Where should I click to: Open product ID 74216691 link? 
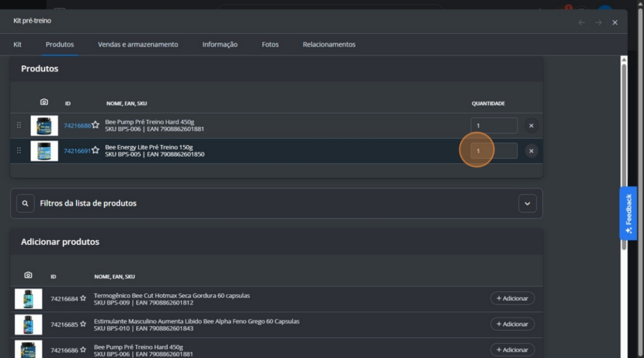coord(77,151)
